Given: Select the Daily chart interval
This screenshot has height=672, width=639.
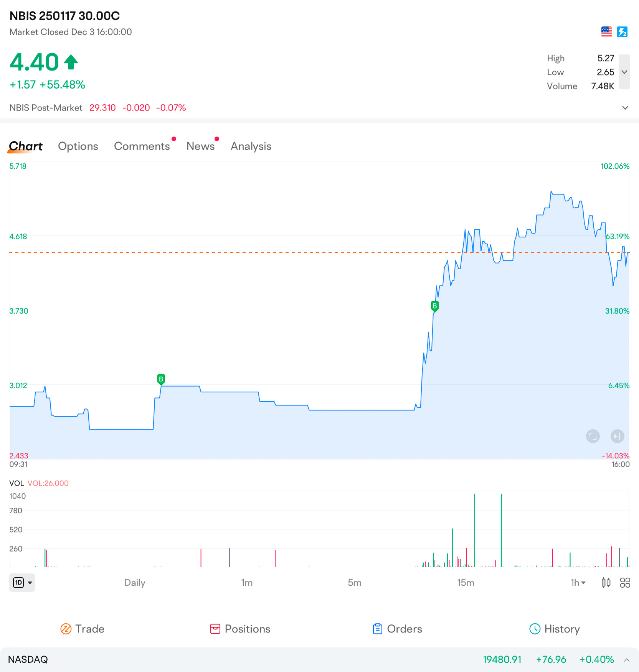Looking at the screenshot, I should pyautogui.click(x=135, y=583).
